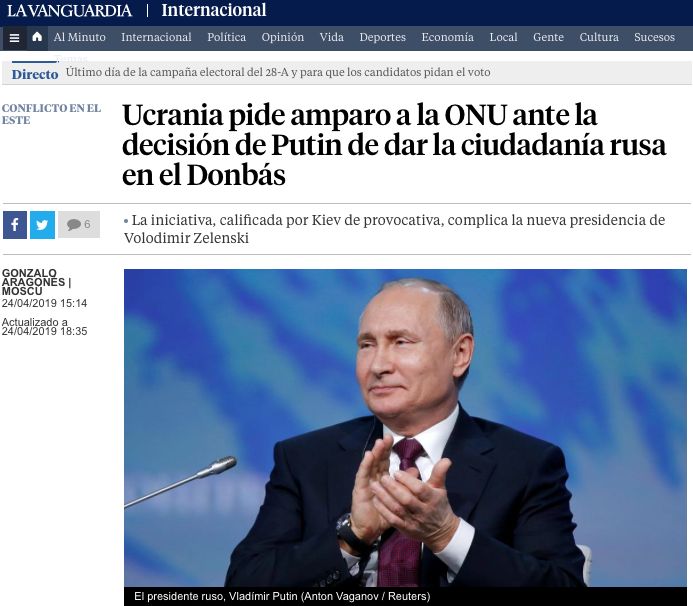
Task: Go to Política section
Action: pyautogui.click(x=226, y=37)
